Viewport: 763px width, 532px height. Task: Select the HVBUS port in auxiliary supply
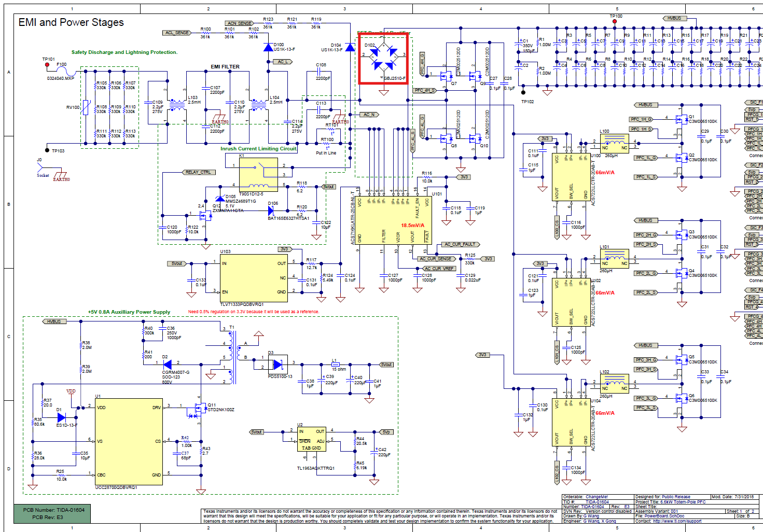tap(54, 321)
